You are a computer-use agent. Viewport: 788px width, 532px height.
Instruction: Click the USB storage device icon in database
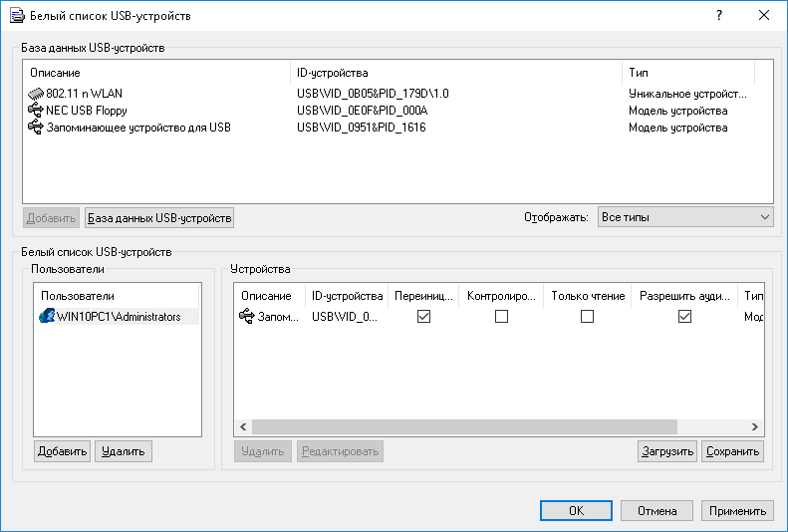coord(37,128)
